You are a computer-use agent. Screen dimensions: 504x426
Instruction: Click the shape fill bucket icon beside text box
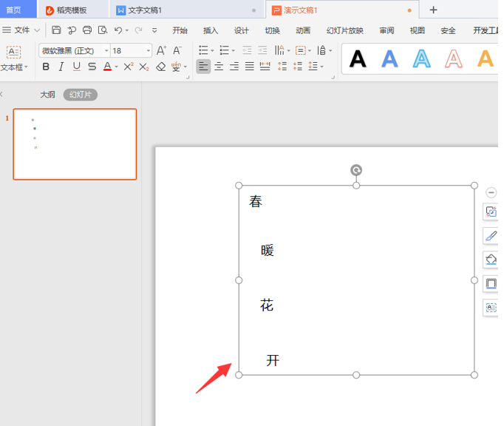tap(491, 260)
